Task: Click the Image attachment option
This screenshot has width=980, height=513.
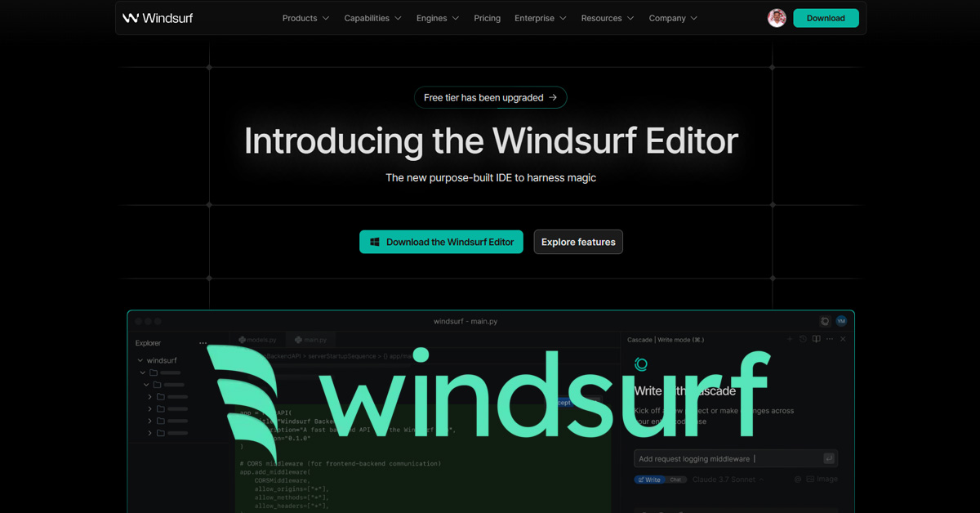Action: point(822,480)
